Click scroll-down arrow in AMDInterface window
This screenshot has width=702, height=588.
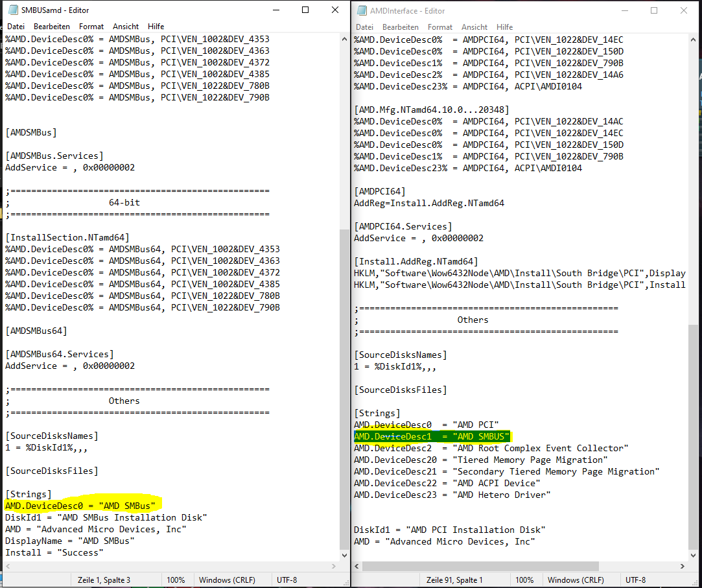pyautogui.click(x=693, y=556)
